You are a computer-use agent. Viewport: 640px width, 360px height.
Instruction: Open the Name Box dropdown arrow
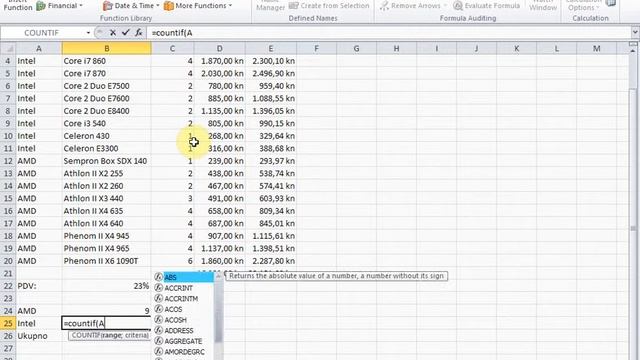[88, 33]
